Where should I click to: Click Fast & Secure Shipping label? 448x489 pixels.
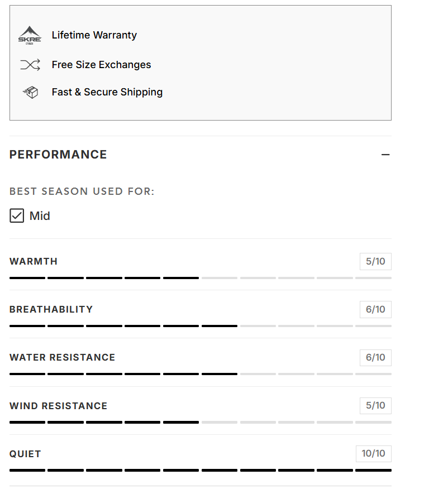(107, 92)
